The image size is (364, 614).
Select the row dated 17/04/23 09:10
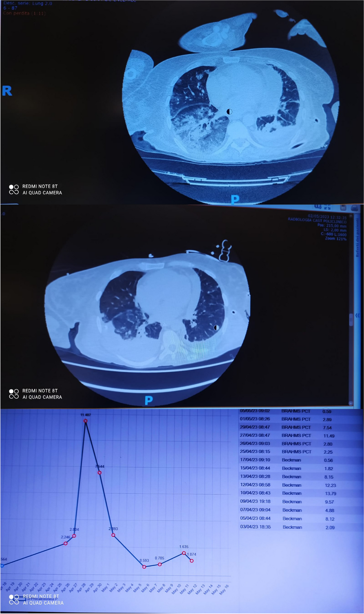[300, 460]
